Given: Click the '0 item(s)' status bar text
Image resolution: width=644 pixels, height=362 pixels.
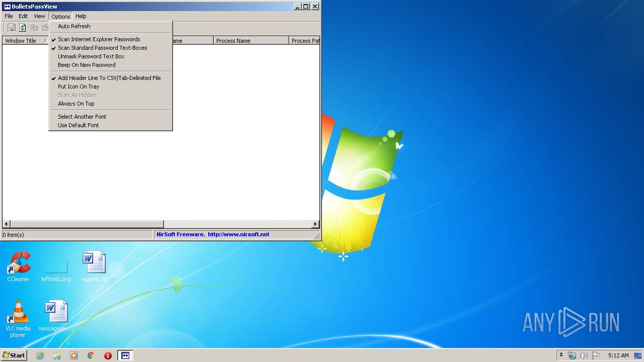Looking at the screenshot, I should click(x=13, y=235).
